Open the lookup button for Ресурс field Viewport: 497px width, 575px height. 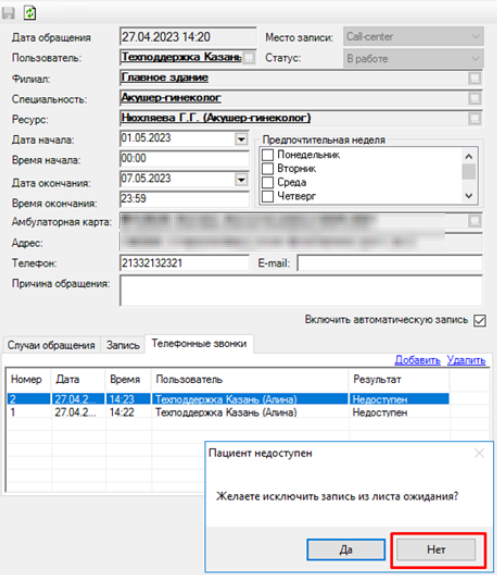click(475, 118)
